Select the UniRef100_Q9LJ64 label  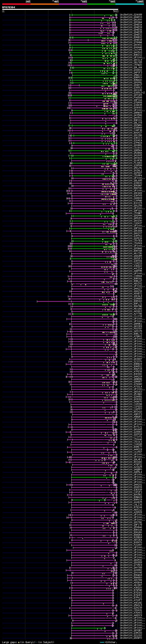point(131,67)
